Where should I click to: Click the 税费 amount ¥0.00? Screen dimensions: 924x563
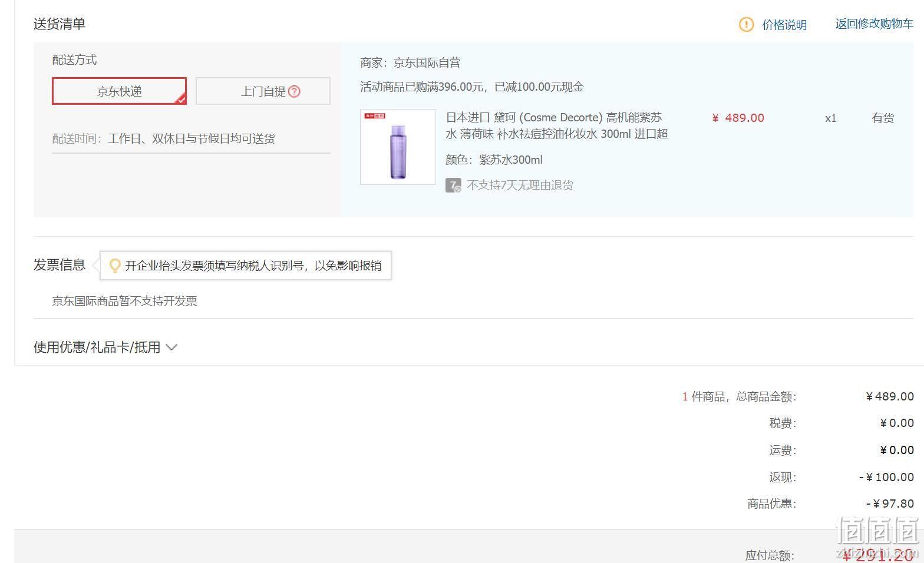(x=897, y=423)
